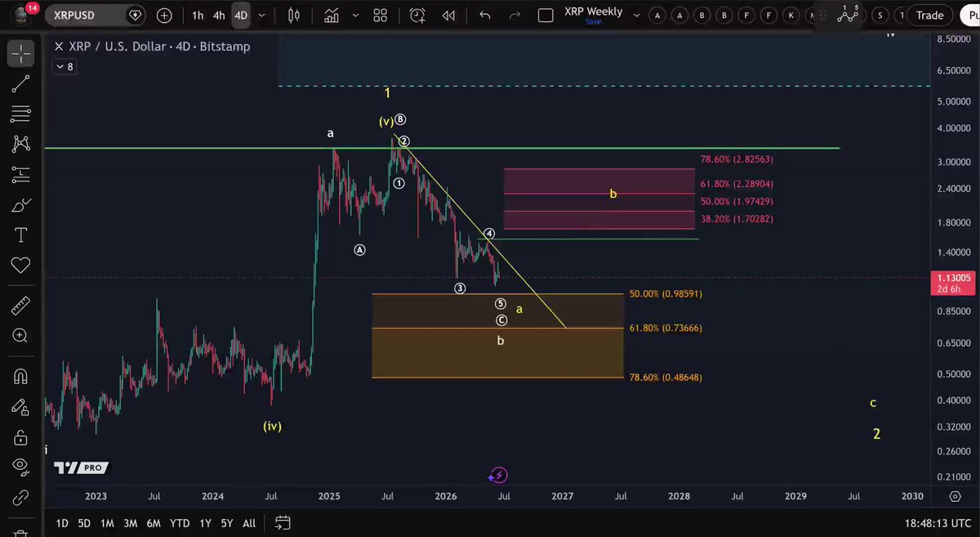Add a symbol with the plus button
The width and height of the screenshot is (980, 537).
(x=164, y=15)
